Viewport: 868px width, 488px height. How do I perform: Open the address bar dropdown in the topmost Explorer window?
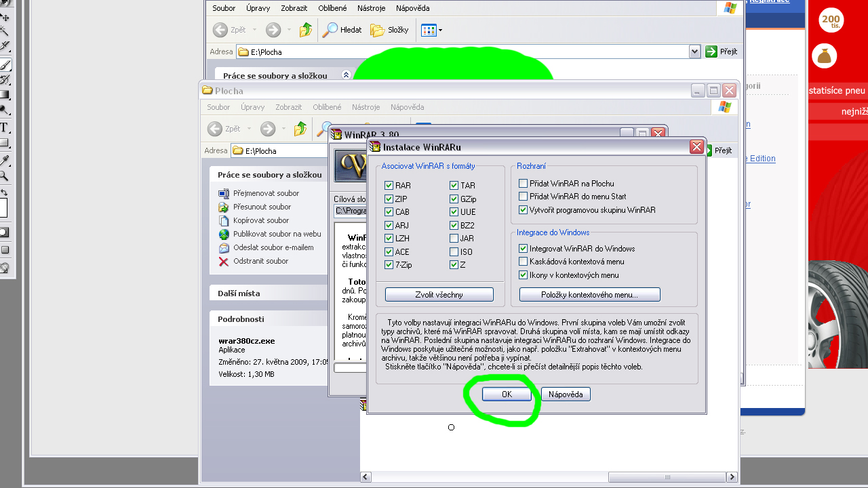[694, 52]
